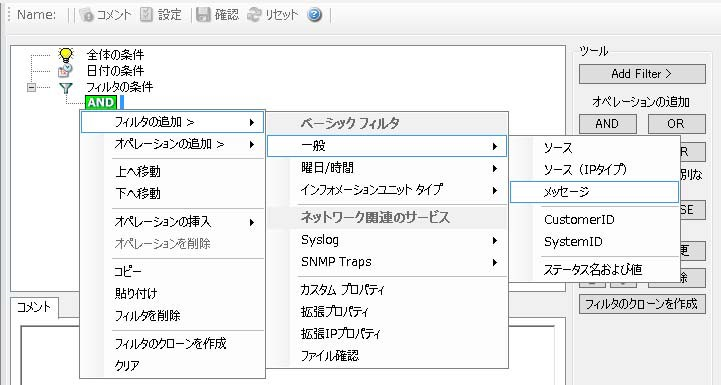Image resolution: width=721 pixels, height=385 pixels.
Task: Collapse the フィルタの条件 tree node
Action: (31, 87)
